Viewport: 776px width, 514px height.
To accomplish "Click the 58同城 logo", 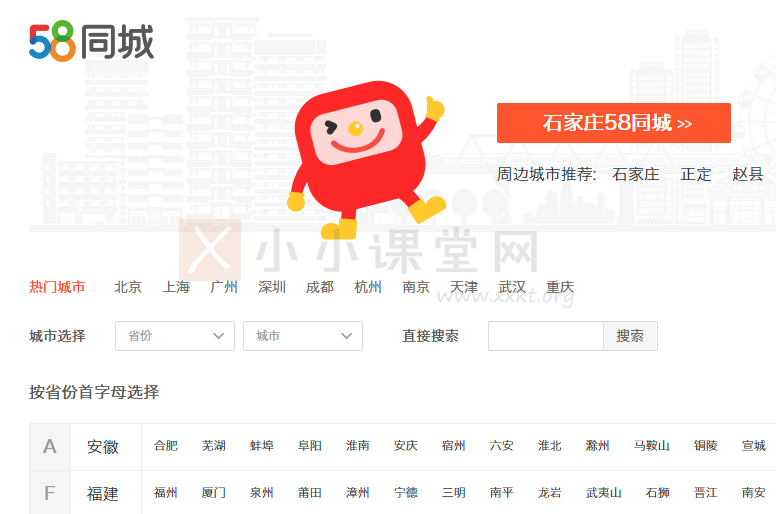I will point(92,42).
